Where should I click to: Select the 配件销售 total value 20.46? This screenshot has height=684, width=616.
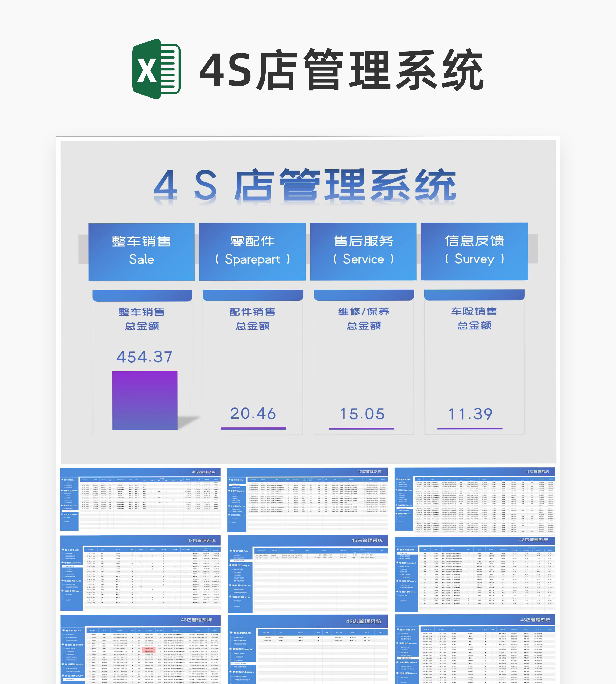[x=253, y=414]
